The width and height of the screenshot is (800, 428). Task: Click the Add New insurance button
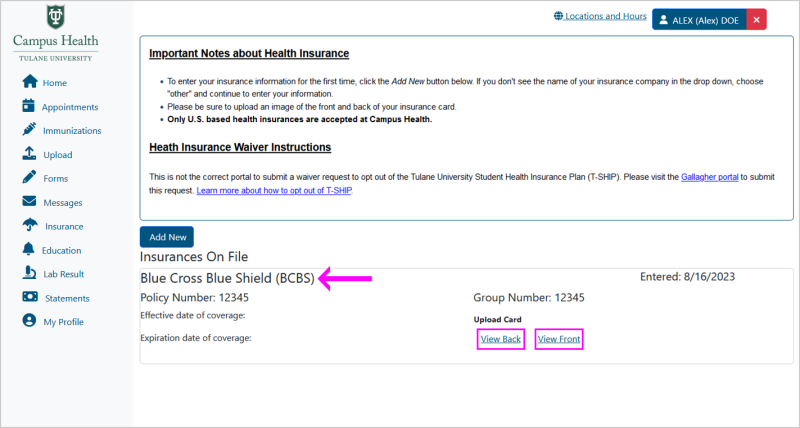[167, 237]
